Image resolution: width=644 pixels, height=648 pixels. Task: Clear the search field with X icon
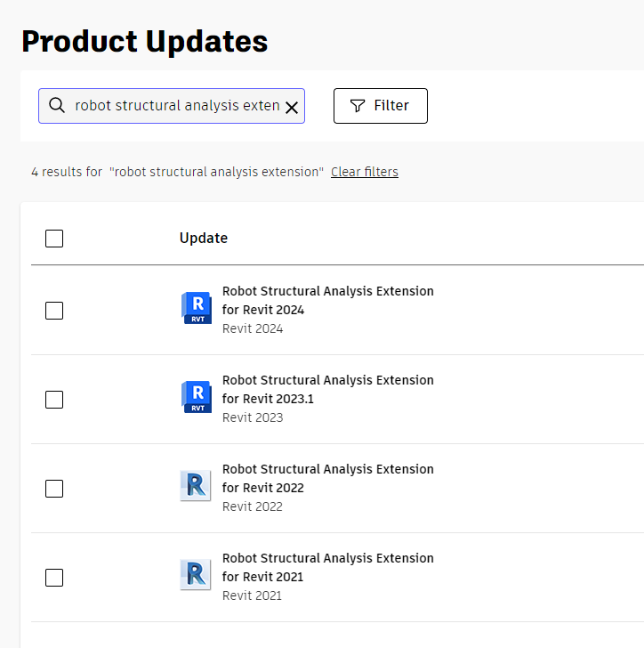pos(291,107)
